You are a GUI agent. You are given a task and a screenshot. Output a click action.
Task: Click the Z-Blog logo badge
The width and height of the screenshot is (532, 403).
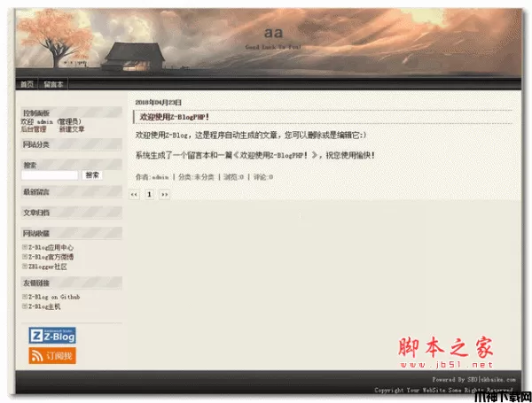pos(52,336)
